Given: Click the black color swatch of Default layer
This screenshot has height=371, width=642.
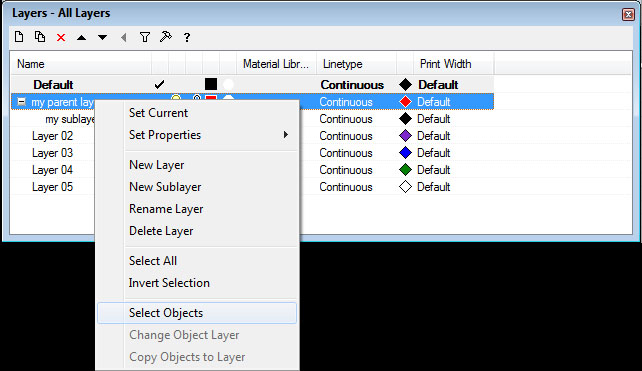Looking at the screenshot, I should [211, 84].
